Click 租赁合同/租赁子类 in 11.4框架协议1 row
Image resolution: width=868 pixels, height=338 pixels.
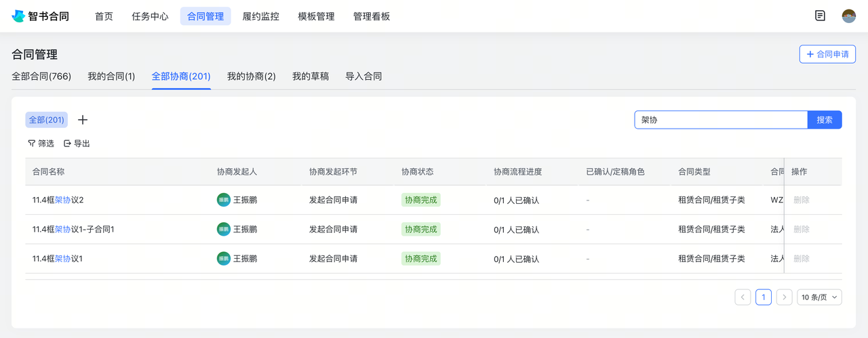[x=711, y=259]
